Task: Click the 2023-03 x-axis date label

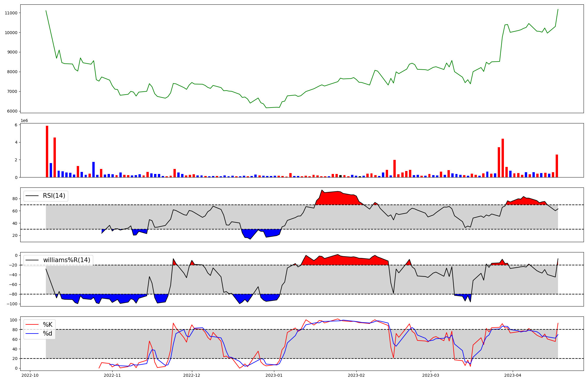Action: (431, 375)
